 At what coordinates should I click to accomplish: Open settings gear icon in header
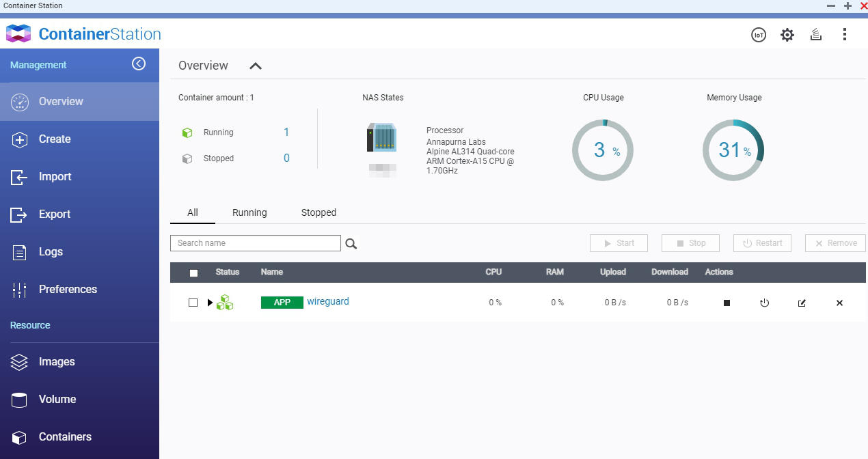[787, 35]
